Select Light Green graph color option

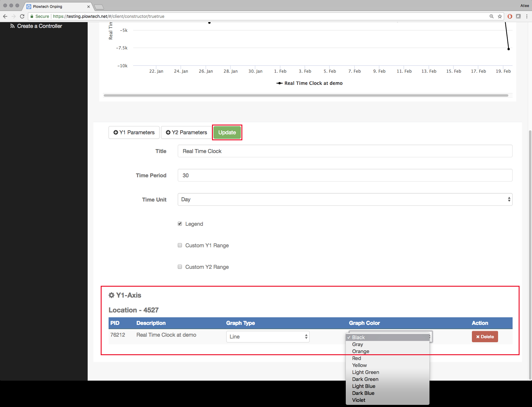coord(365,372)
